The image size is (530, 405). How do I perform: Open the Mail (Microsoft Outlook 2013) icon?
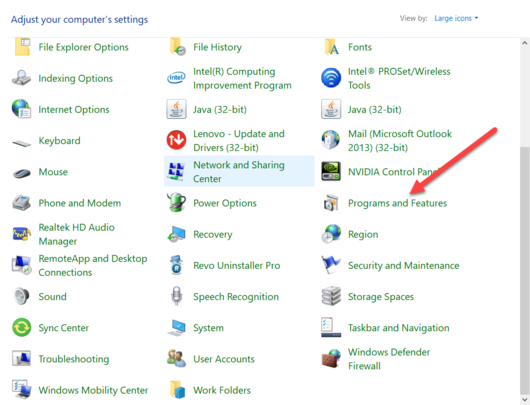(331, 140)
